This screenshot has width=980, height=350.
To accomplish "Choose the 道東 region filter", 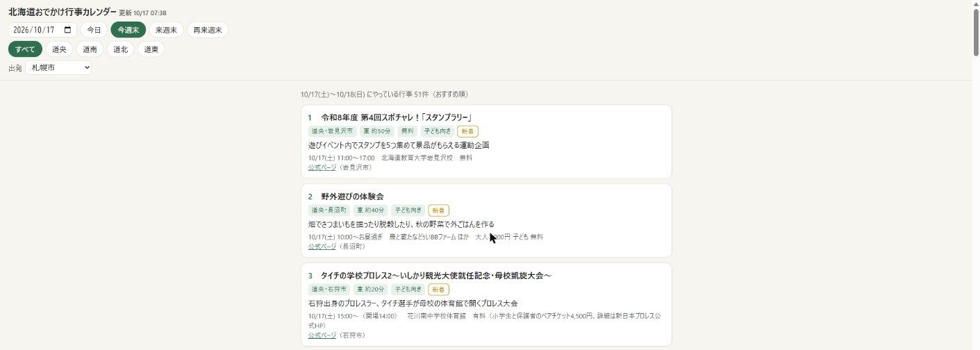I will pos(151,49).
